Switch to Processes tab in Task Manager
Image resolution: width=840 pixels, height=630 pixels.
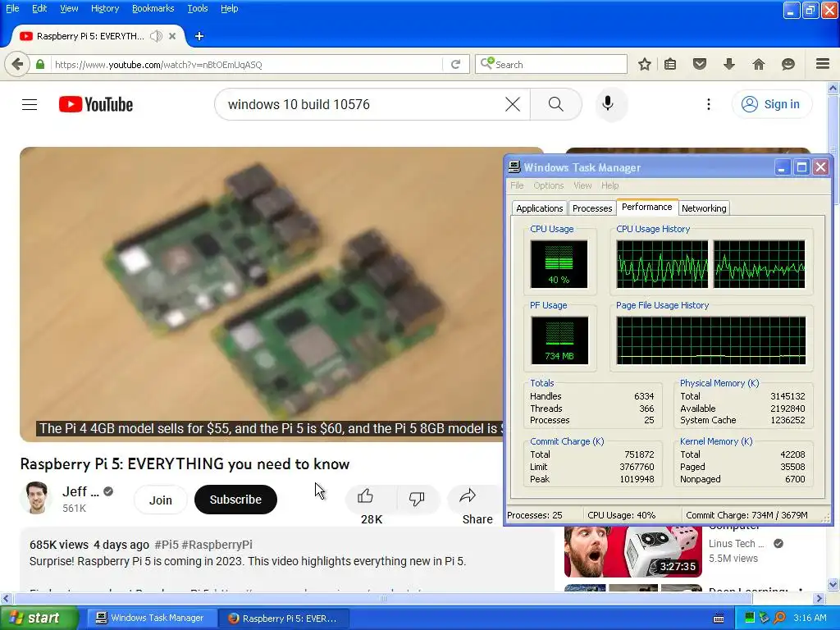592,208
